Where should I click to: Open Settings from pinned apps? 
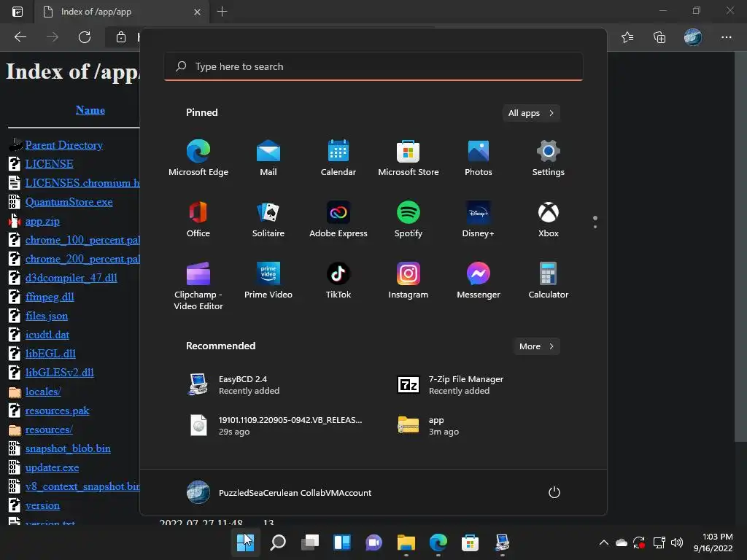(x=549, y=158)
